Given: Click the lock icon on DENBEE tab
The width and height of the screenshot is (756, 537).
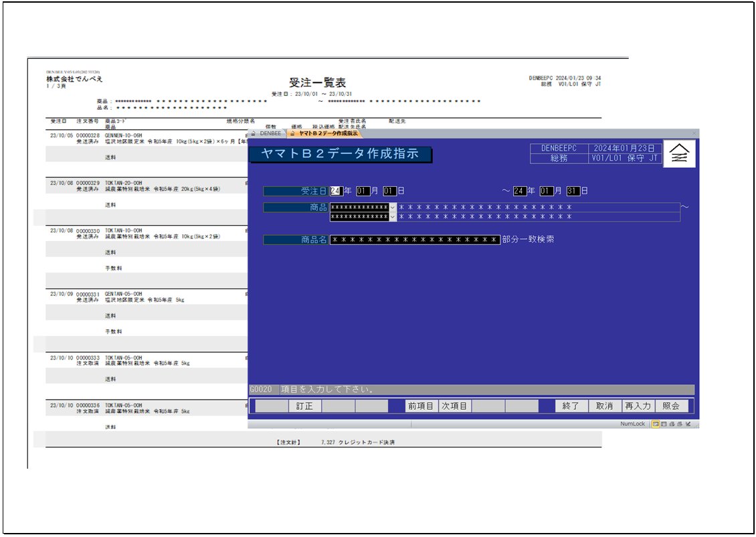Looking at the screenshot, I should point(254,133).
